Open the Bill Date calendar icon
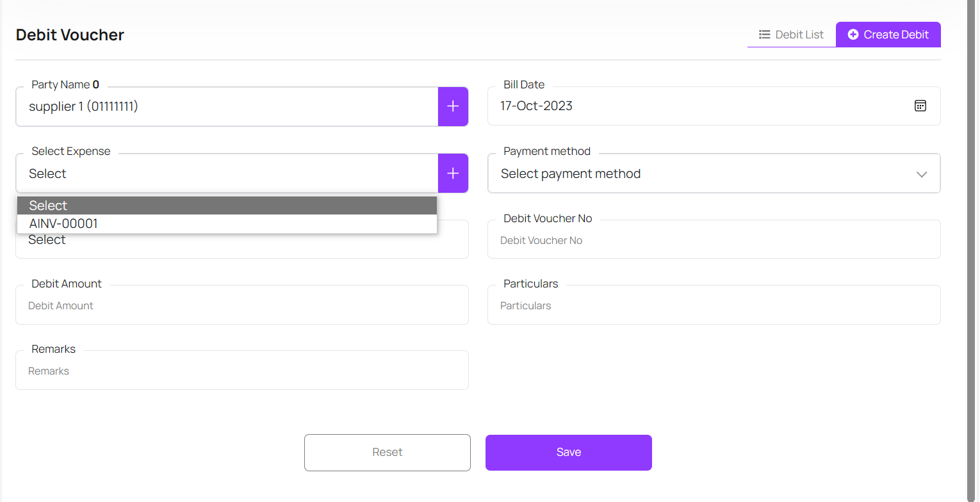The height and width of the screenshot is (502, 980). [x=920, y=106]
